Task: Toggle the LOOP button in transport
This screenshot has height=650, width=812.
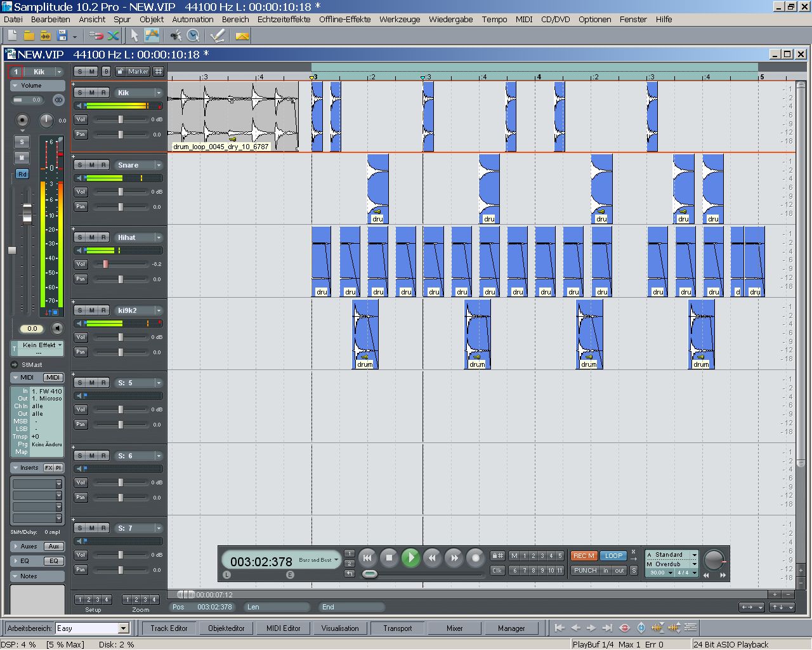Action: pos(613,555)
